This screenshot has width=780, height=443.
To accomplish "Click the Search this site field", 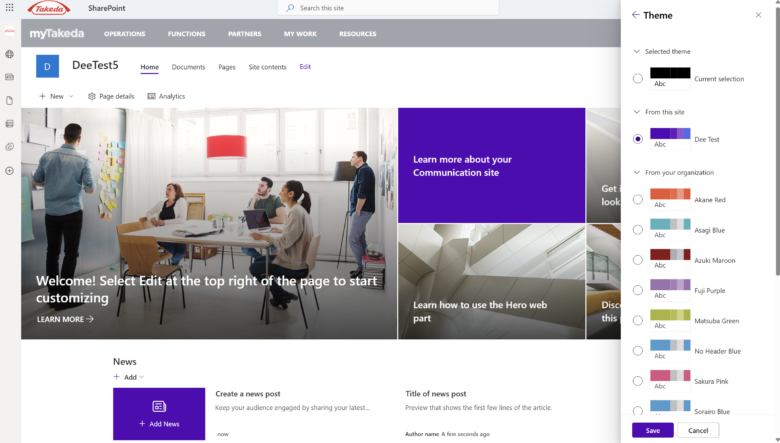I will (388, 8).
